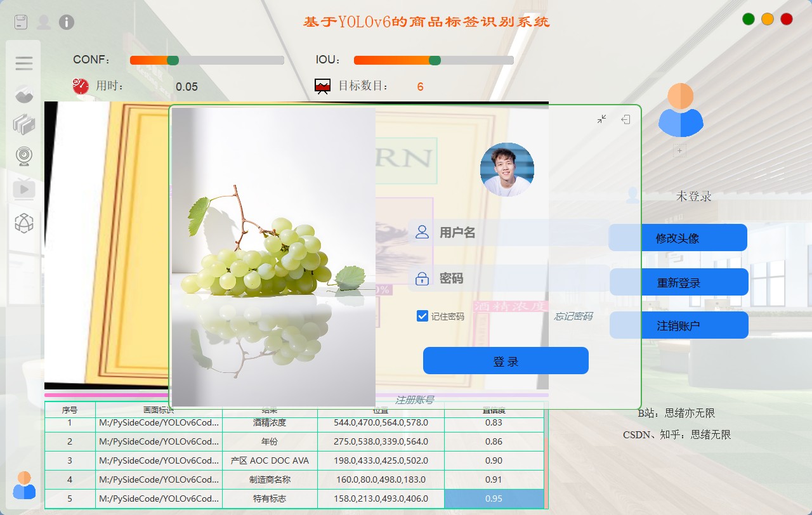Click the user icon in username field
812x515 pixels.
(422, 232)
